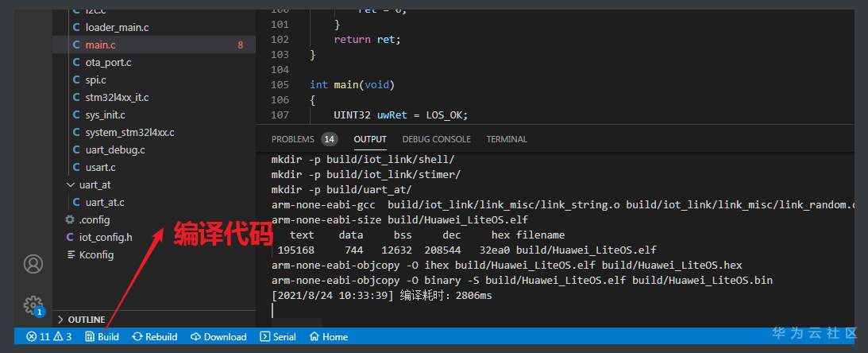868x353 pixels.
Task: Click 'return ret;' code line
Action: coord(366,39)
